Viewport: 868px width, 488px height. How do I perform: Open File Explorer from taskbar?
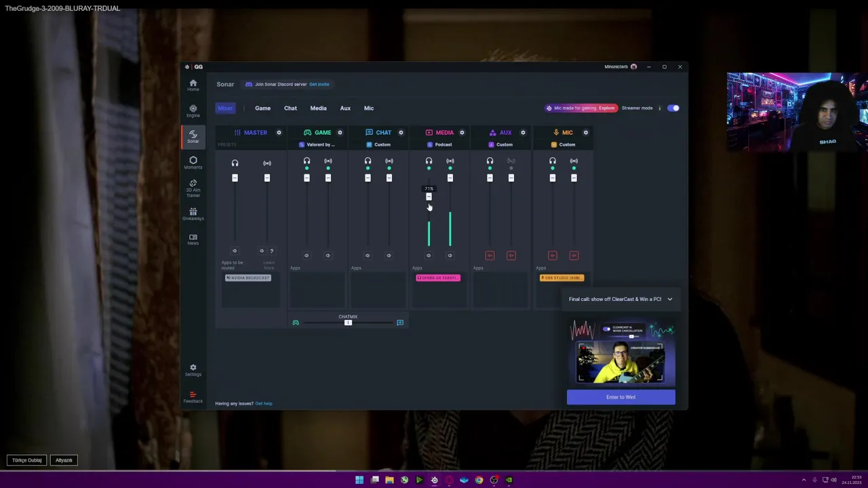click(389, 480)
